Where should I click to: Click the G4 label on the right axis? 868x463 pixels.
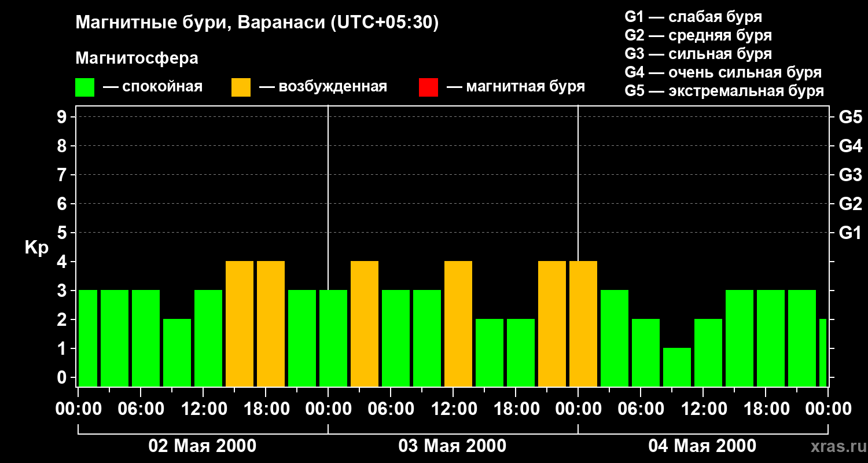point(850,146)
